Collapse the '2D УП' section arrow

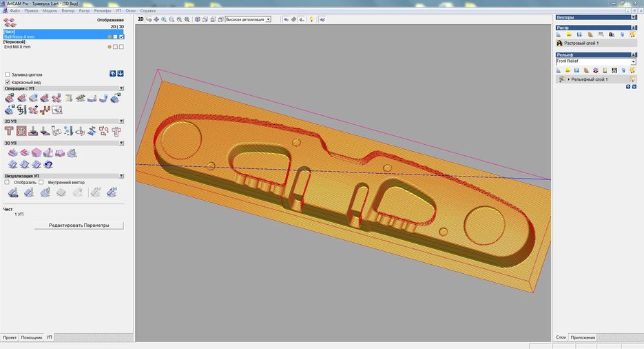point(122,121)
